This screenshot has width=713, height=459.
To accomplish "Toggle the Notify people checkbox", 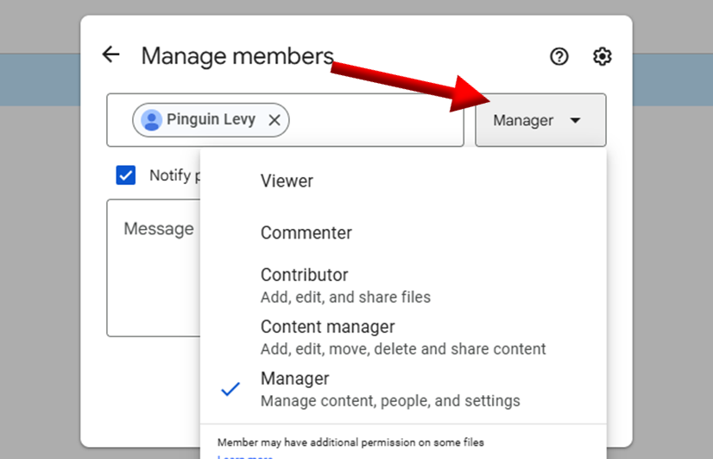I will 126,175.
